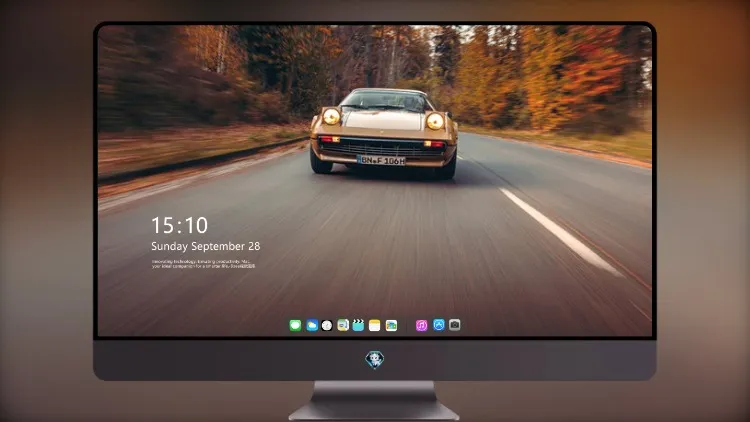Open the document viewer icon beside Clock
The image size is (750, 422).
343,325
